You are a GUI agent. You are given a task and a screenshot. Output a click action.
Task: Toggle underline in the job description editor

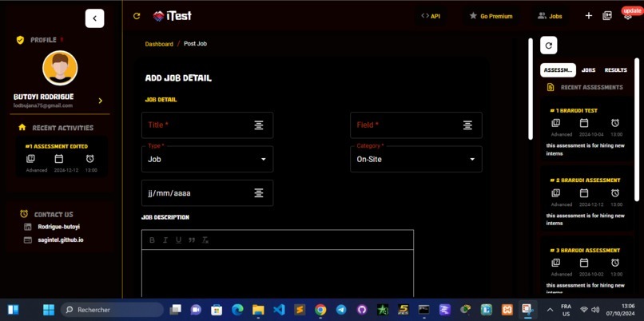click(x=178, y=240)
